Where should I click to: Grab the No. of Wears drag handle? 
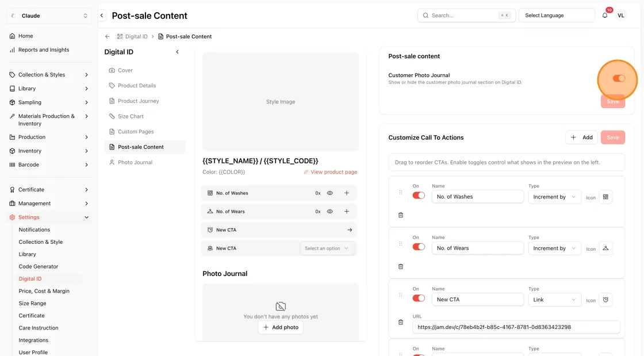pos(401,243)
